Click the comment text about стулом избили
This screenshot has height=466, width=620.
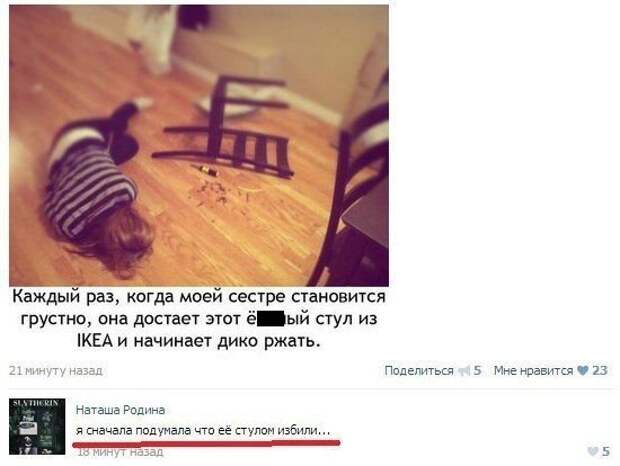pyautogui.click(x=203, y=430)
